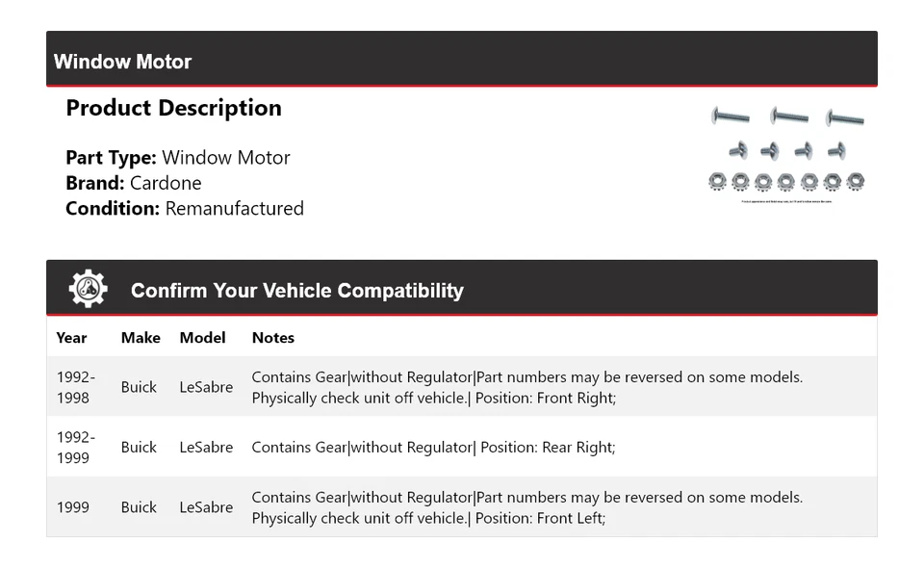Select the 1992-1999 year cell
The image size is (924, 568).
[x=75, y=448]
